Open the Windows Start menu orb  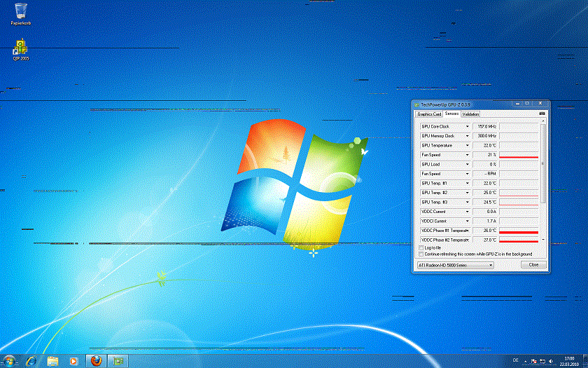pos(8,361)
